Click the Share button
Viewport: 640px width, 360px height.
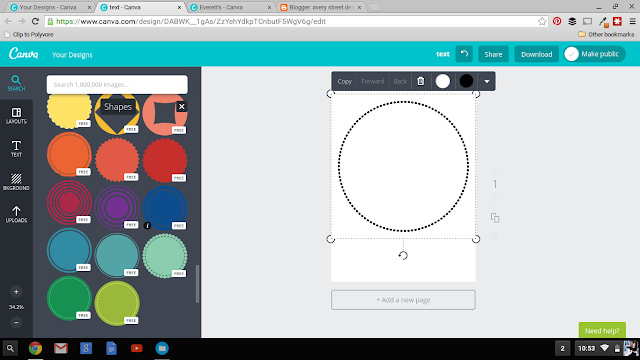click(x=493, y=54)
